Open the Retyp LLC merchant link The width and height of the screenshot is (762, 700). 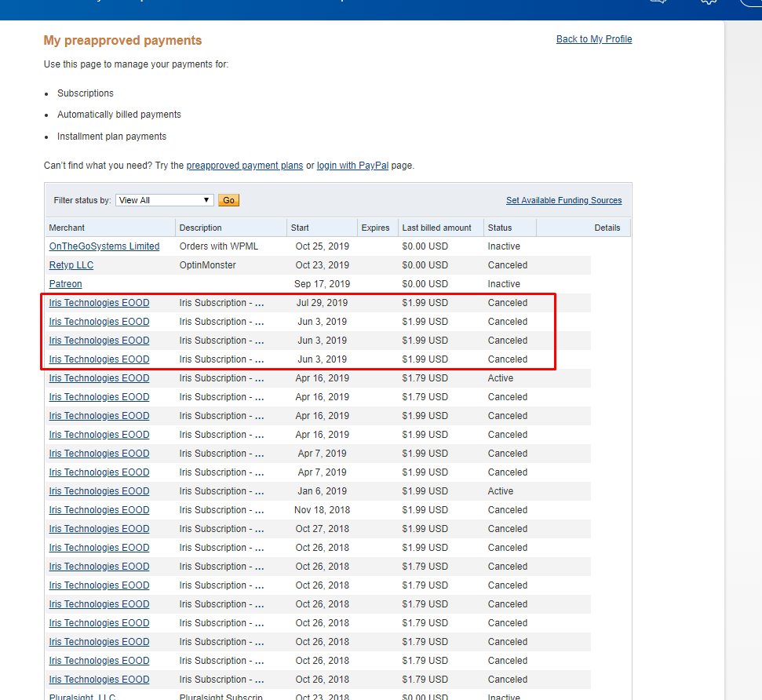(71, 265)
